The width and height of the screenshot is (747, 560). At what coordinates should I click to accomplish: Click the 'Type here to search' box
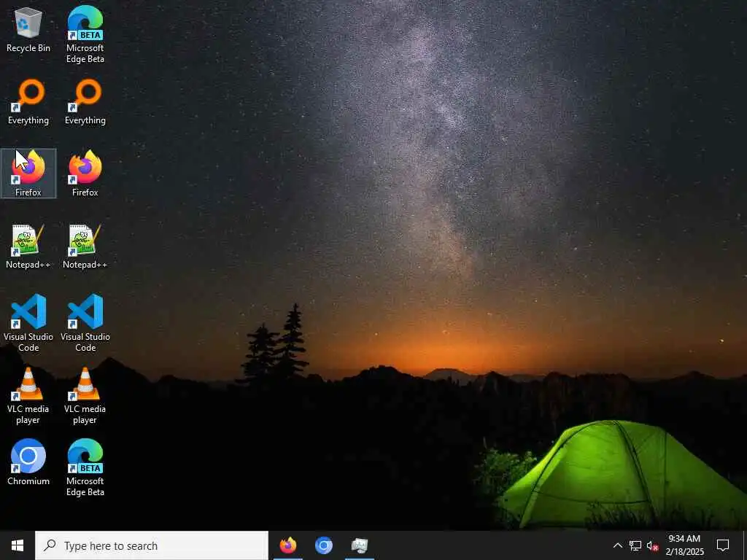[152, 545]
